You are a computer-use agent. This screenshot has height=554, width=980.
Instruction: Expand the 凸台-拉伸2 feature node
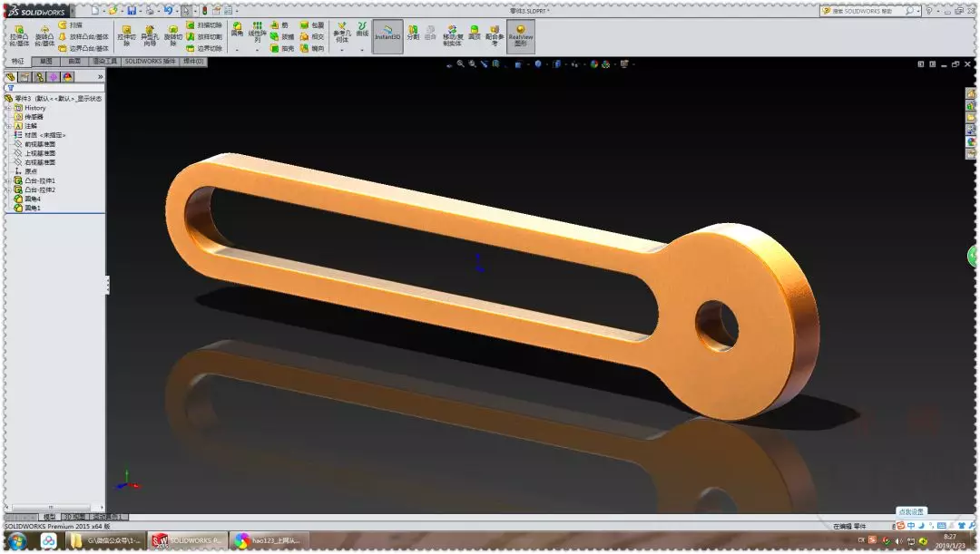9,190
